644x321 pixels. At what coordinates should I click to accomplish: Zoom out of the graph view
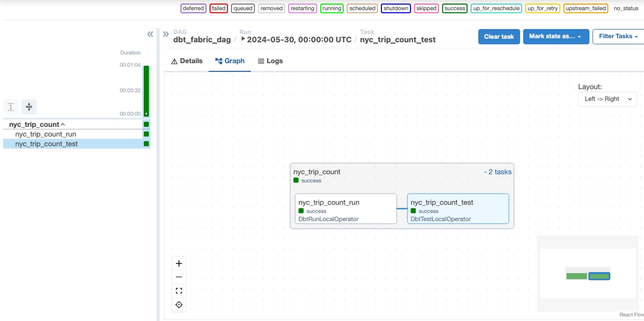(x=179, y=277)
